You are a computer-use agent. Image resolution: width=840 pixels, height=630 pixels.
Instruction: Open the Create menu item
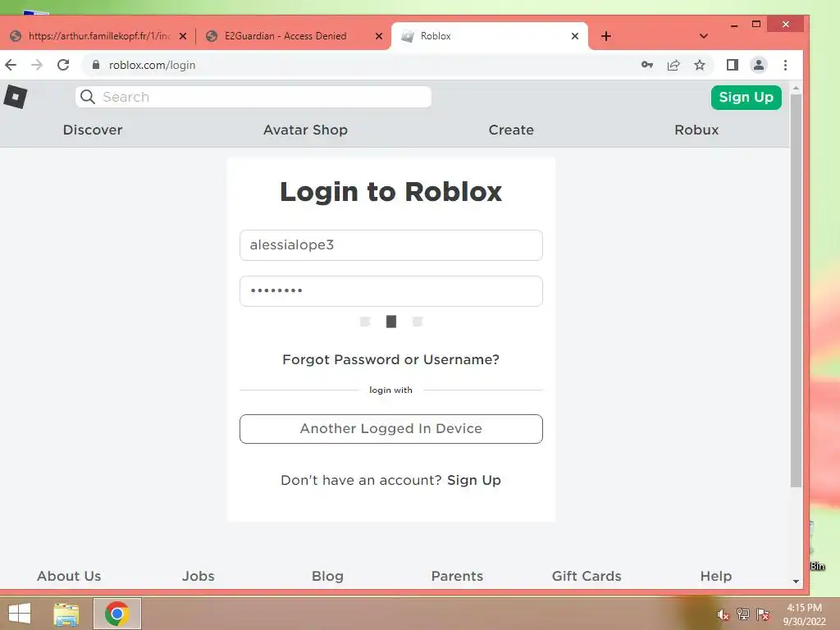(511, 130)
